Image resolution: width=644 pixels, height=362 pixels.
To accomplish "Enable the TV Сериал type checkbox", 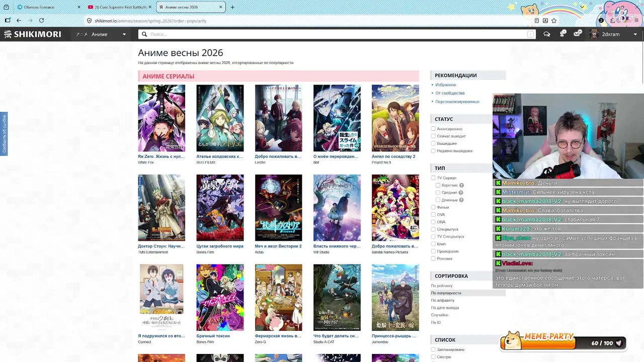I will (x=433, y=178).
